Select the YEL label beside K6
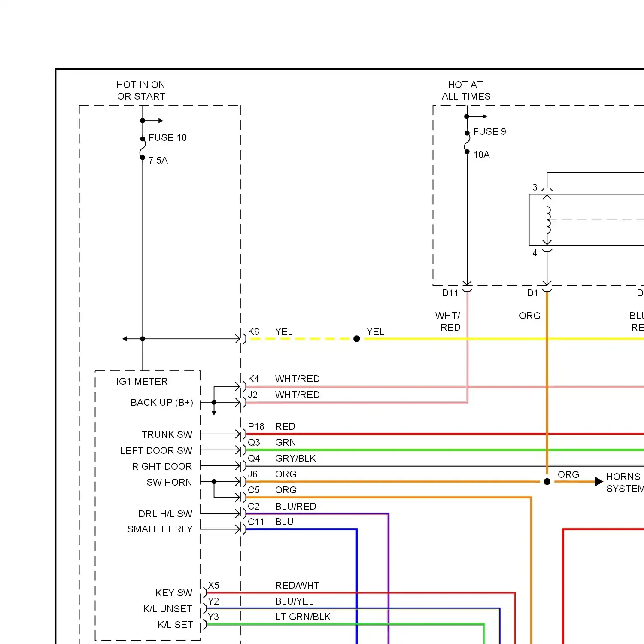The image size is (644, 644). (x=284, y=331)
